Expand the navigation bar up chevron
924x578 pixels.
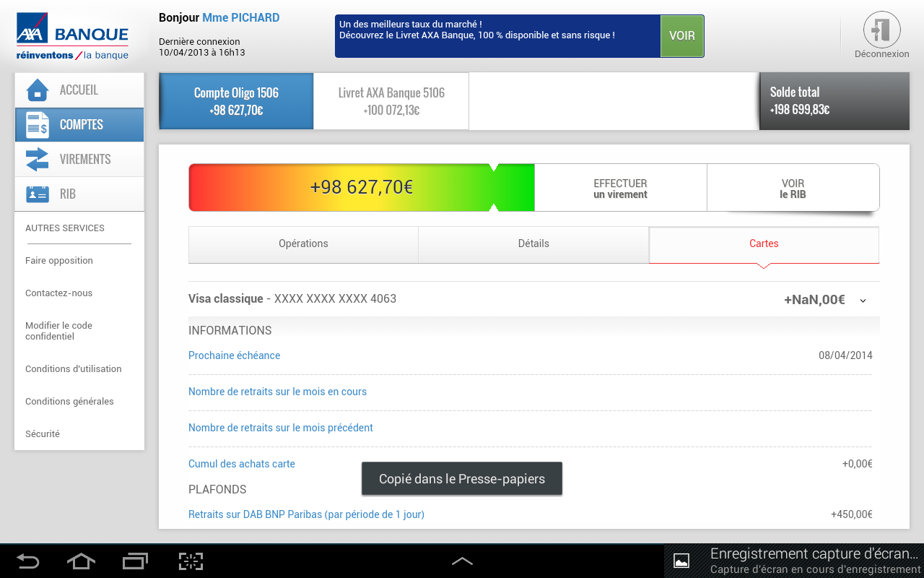coord(462,561)
